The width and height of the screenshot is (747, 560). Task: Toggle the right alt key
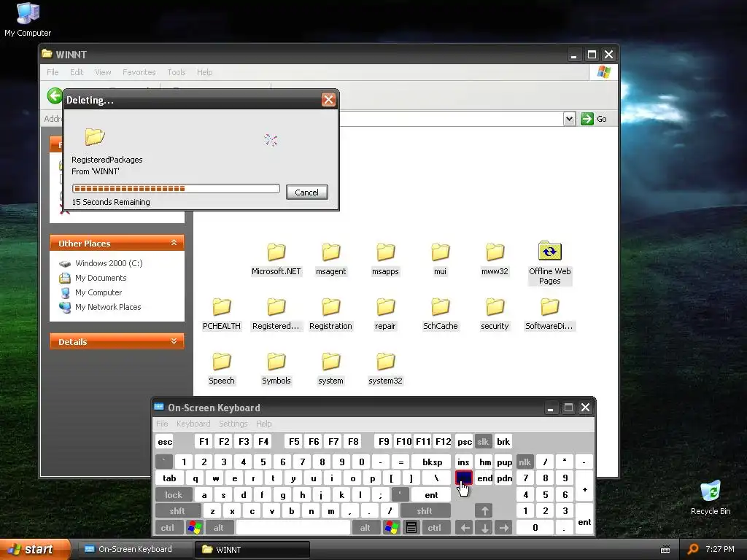click(x=365, y=527)
